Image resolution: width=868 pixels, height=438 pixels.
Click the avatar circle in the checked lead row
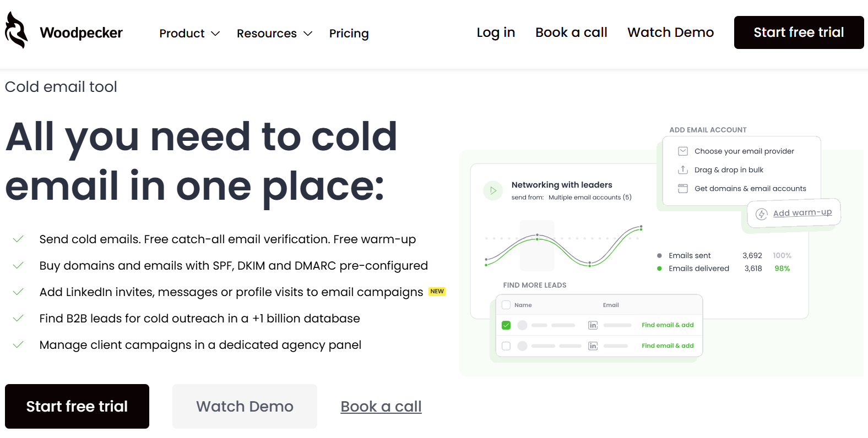522,325
